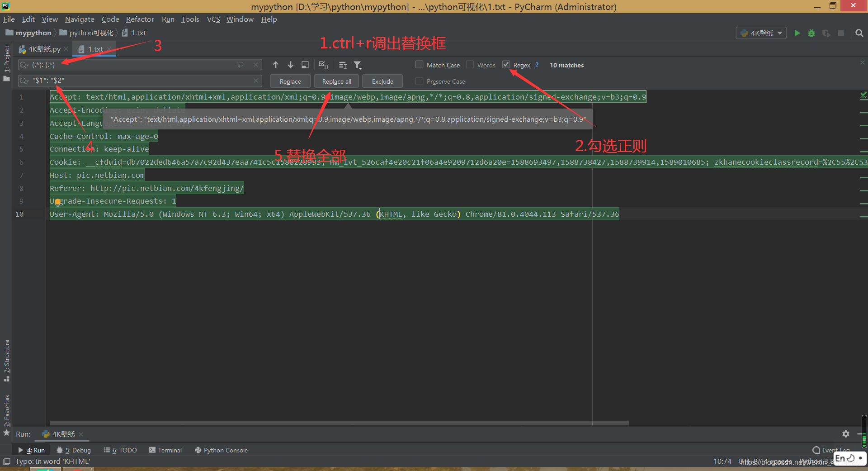Click add selection for next occurrence icon
This screenshot has height=471, width=868.
[x=324, y=65]
